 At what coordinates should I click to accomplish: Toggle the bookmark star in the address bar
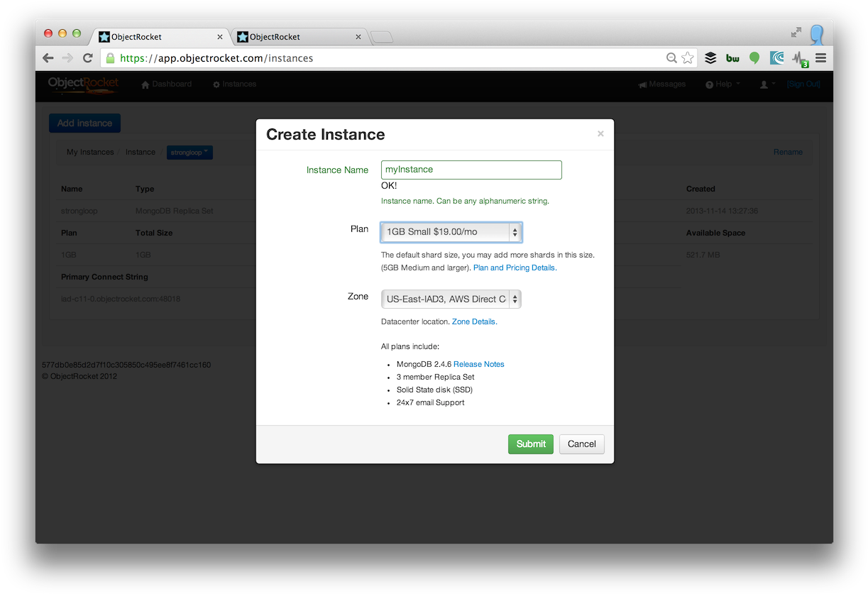pos(686,57)
